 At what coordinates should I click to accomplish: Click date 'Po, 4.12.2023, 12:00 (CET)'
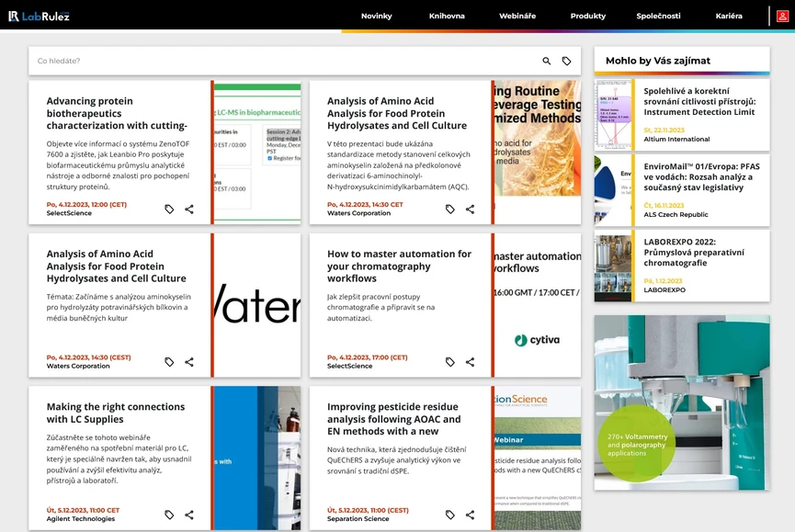tap(86, 205)
